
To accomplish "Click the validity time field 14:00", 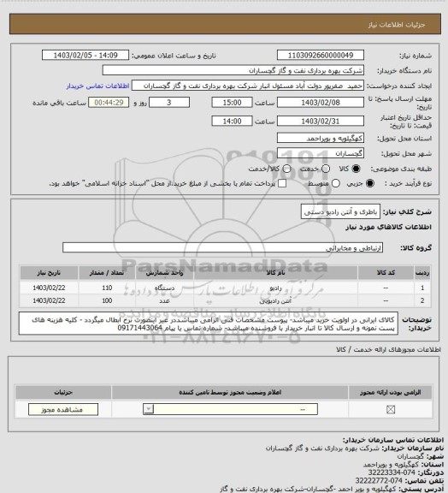I will 233,121.
